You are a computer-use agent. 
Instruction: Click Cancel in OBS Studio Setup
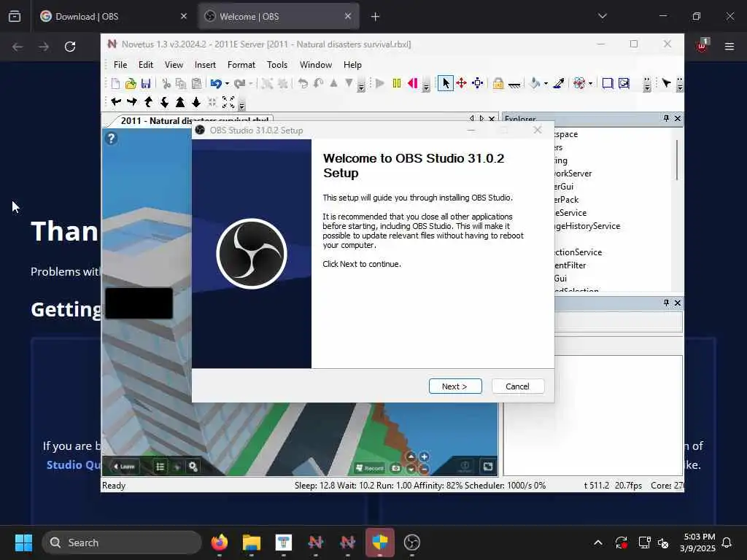pyautogui.click(x=517, y=386)
